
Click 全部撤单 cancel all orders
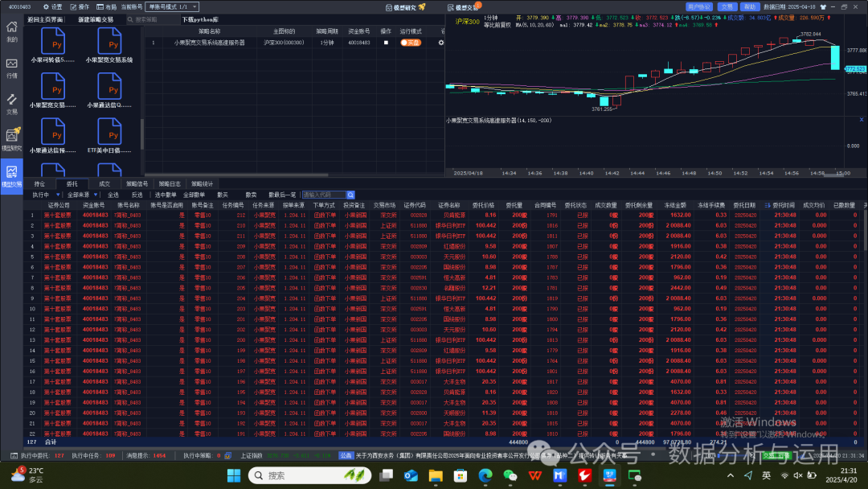194,195
